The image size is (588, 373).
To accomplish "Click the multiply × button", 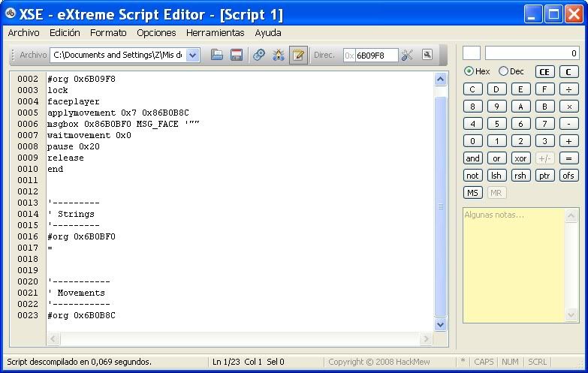I will click(x=569, y=107).
